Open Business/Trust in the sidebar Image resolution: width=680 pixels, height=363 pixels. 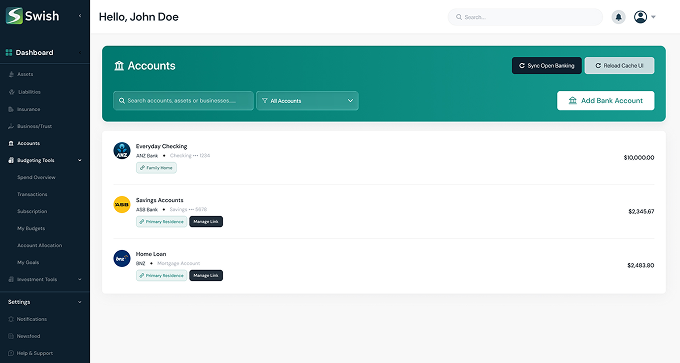pyautogui.click(x=34, y=126)
